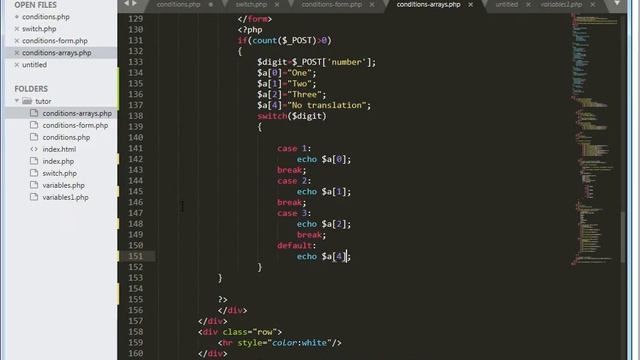Switch to the conditions-form.php tab

pyautogui.click(x=331, y=4)
